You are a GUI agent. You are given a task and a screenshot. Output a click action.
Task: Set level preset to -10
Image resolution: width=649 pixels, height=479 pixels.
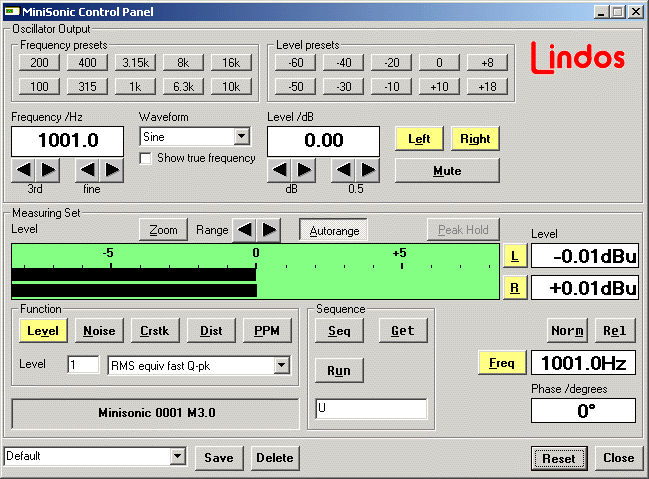coord(392,87)
